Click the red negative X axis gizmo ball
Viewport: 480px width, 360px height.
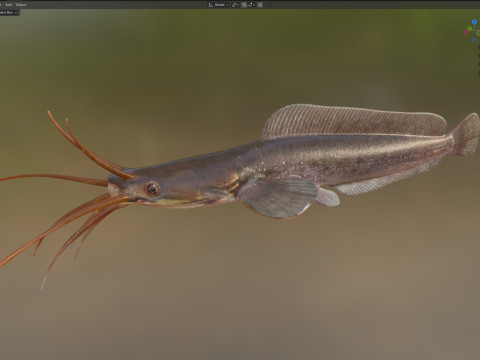466,32
